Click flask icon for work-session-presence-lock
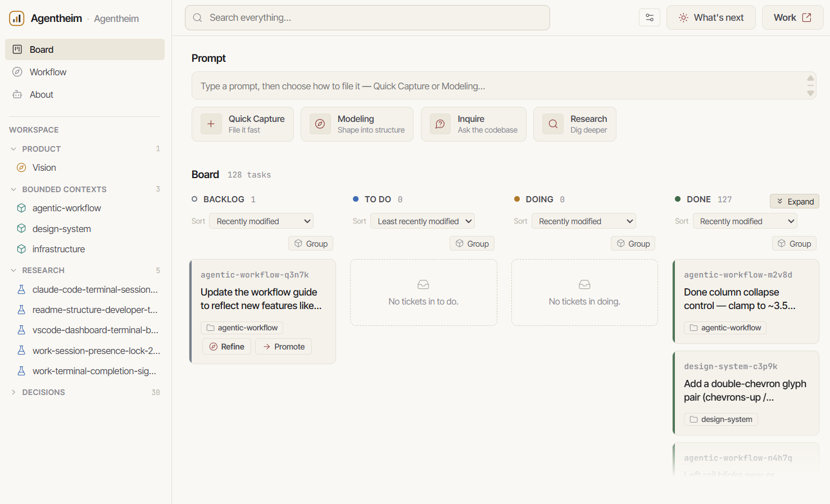 [x=21, y=351]
